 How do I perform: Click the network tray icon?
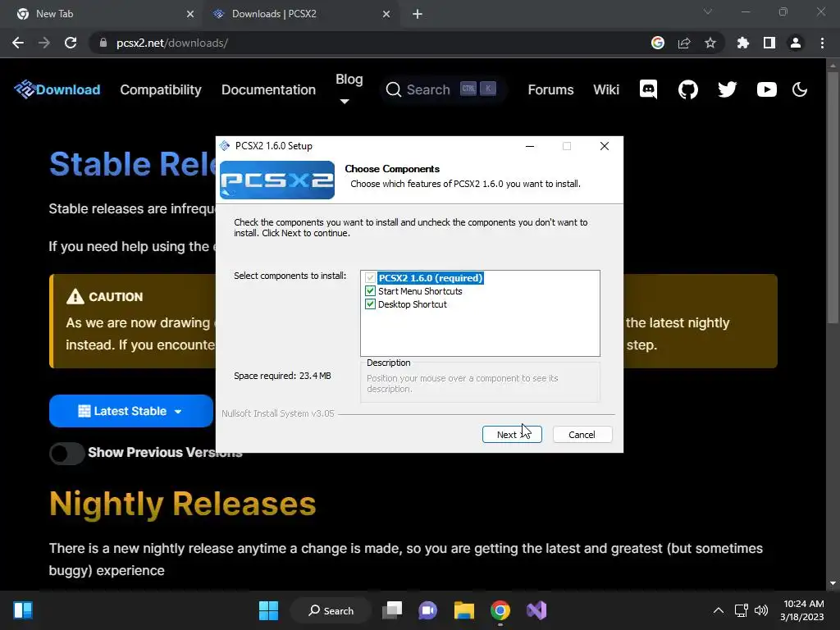tap(741, 610)
